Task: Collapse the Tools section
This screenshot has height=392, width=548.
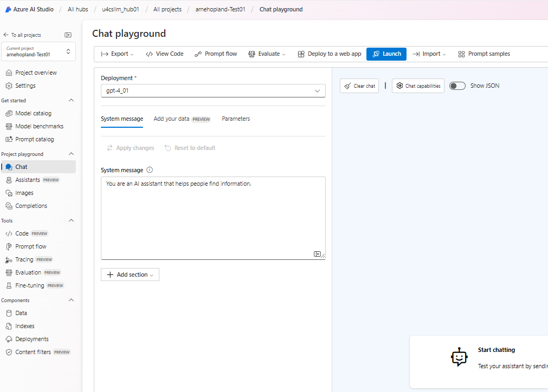Action: click(72, 220)
